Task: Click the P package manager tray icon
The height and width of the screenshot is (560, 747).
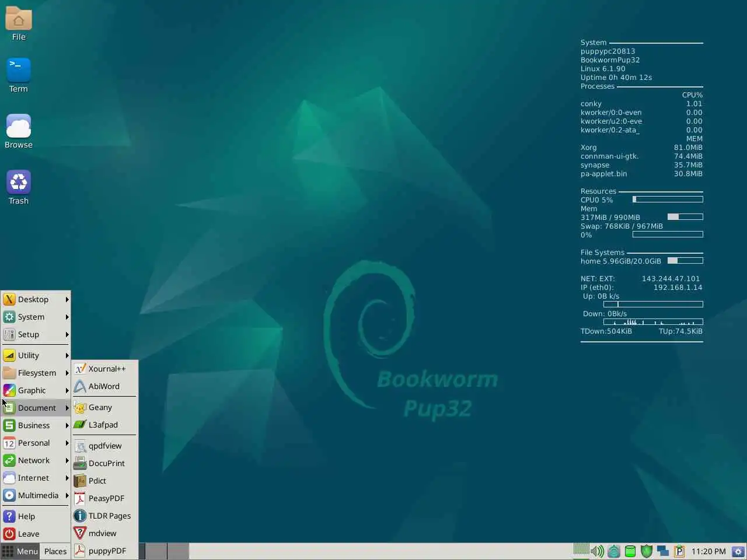Action: 679,551
